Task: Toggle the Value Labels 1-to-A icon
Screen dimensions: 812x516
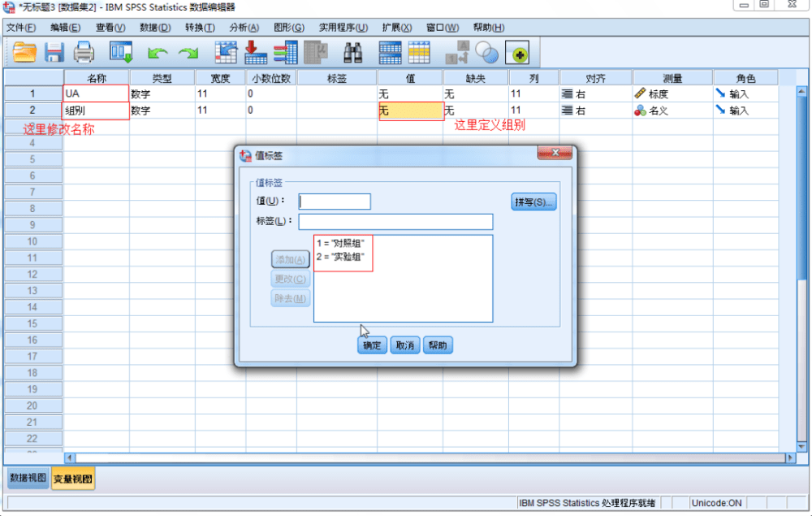Action: pos(457,52)
